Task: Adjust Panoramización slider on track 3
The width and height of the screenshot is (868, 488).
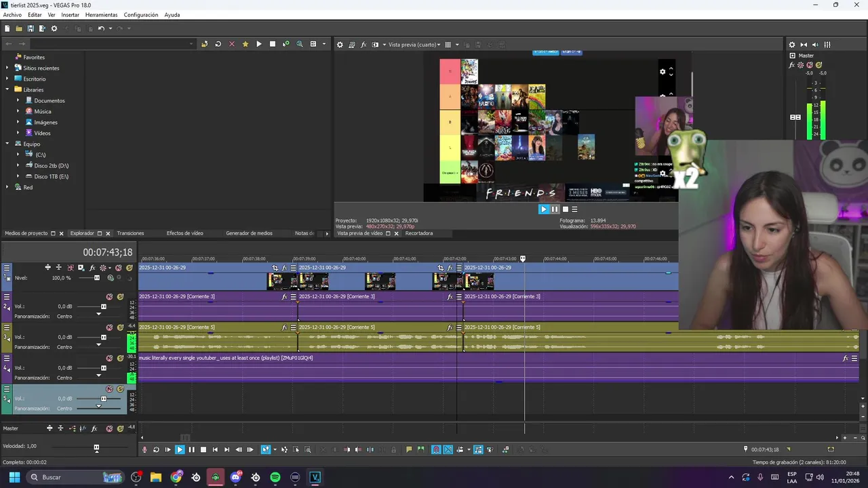Action: pos(98,344)
